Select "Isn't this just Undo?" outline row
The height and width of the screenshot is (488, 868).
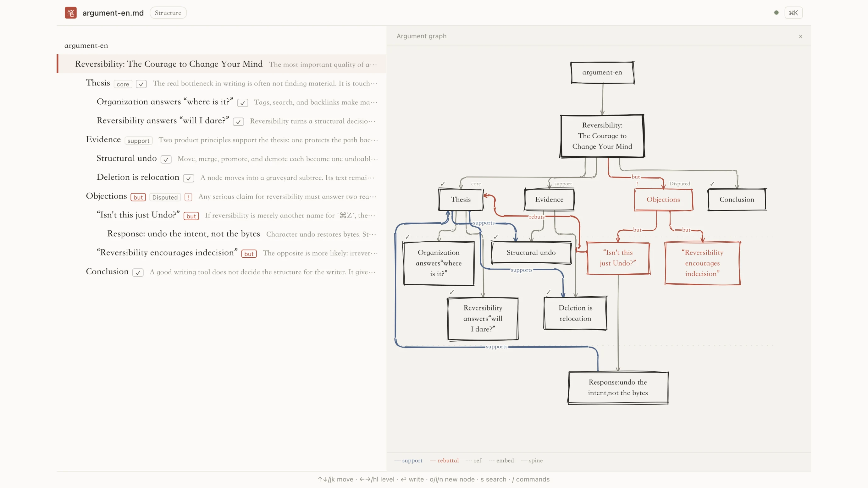coord(222,215)
